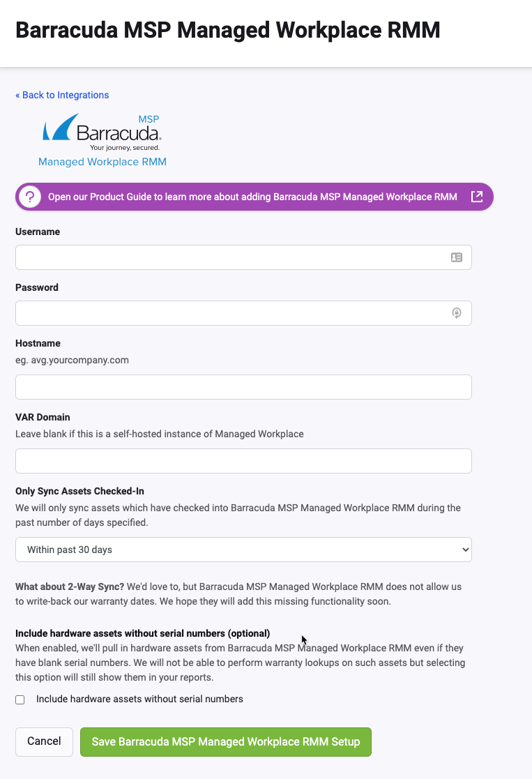Click the contact card icon in Username field

(x=457, y=257)
